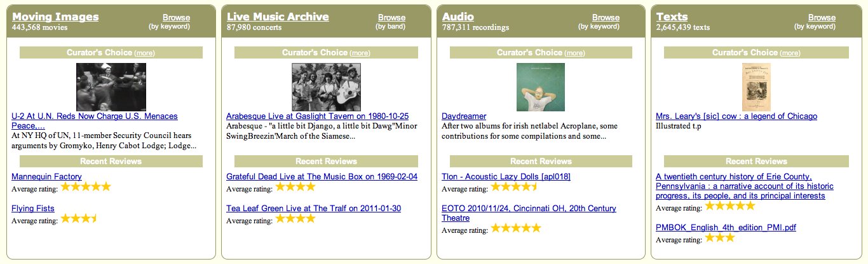This screenshot has height=264, width=868.
Task: Open Grateful Dead Live at The Music Box
Action: [x=322, y=176]
